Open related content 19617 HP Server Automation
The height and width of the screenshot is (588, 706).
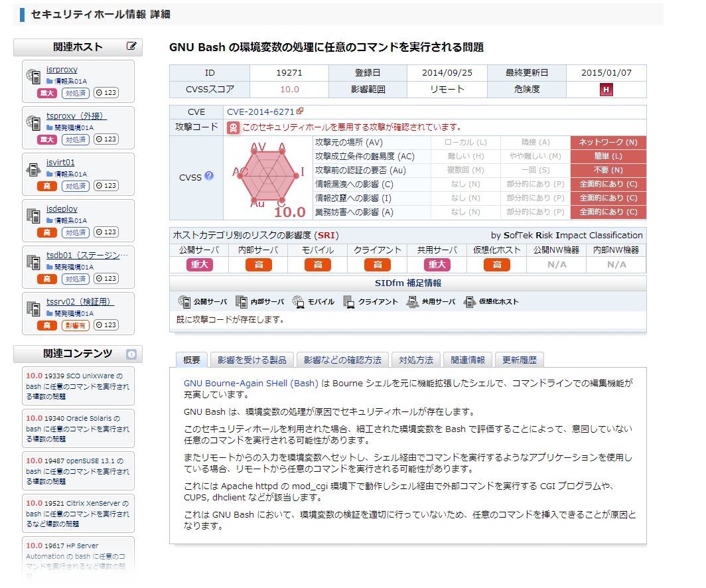(x=78, y=559)
